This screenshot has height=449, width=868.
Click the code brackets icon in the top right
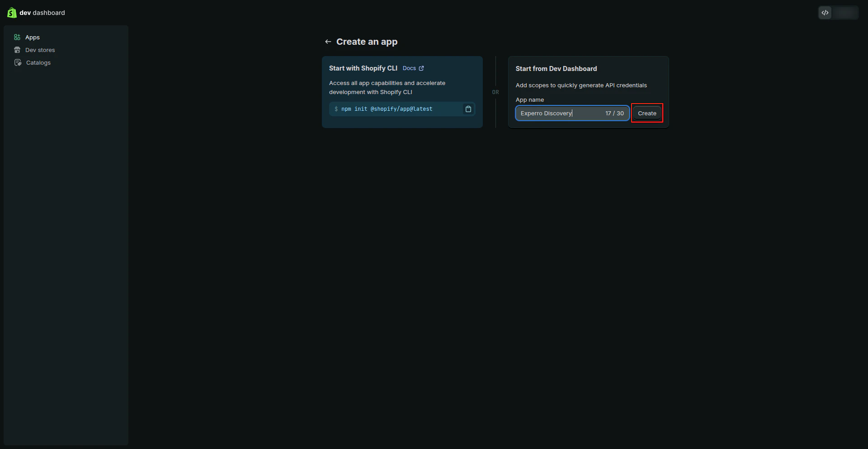825,13
